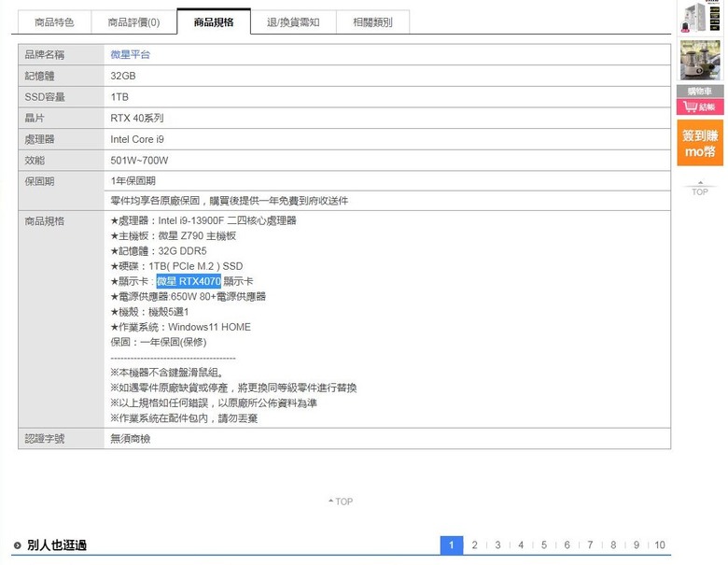Image resolution: width=728 pixels, height=565 pixels.
Task: Jump to TOP from the right sidebar
Action: (x=700, y=189)
